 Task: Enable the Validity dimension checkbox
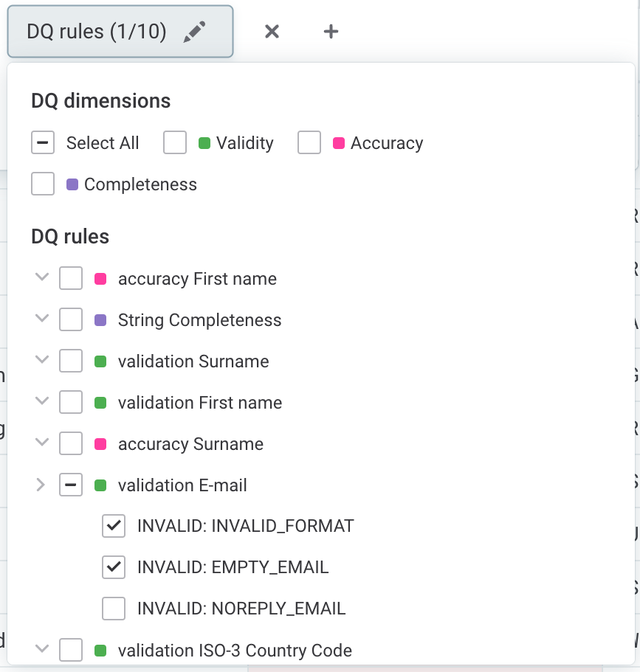(175, 142)
